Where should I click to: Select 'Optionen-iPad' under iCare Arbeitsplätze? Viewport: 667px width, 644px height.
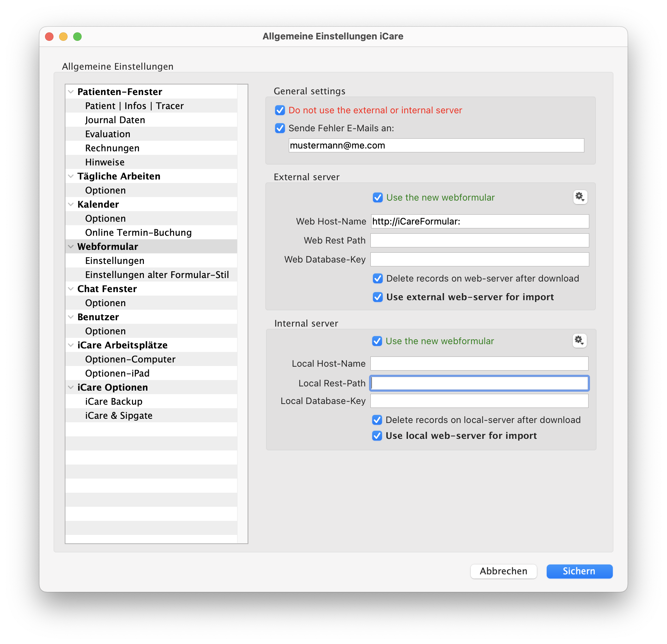(117, 373)
